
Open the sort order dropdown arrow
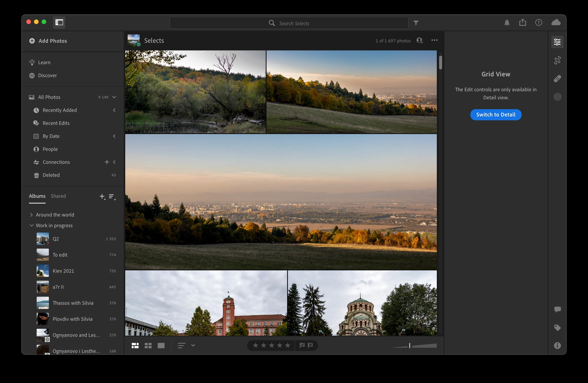point(193,345)
